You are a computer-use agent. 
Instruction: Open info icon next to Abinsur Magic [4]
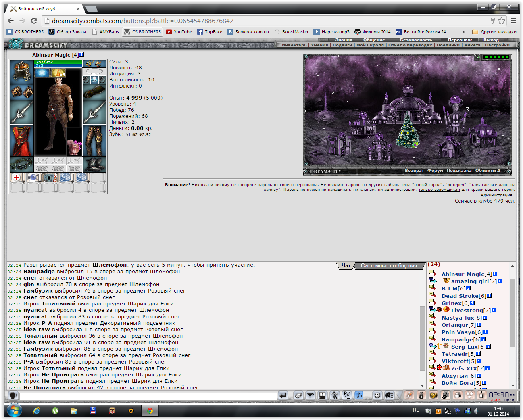pos(82,55)
